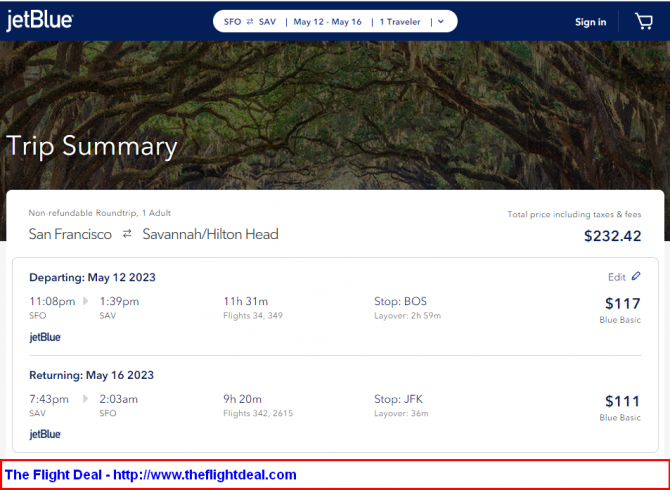Click the pencil icon beside Edit
This screenshot has width=670, height=490.
(636, 277)
